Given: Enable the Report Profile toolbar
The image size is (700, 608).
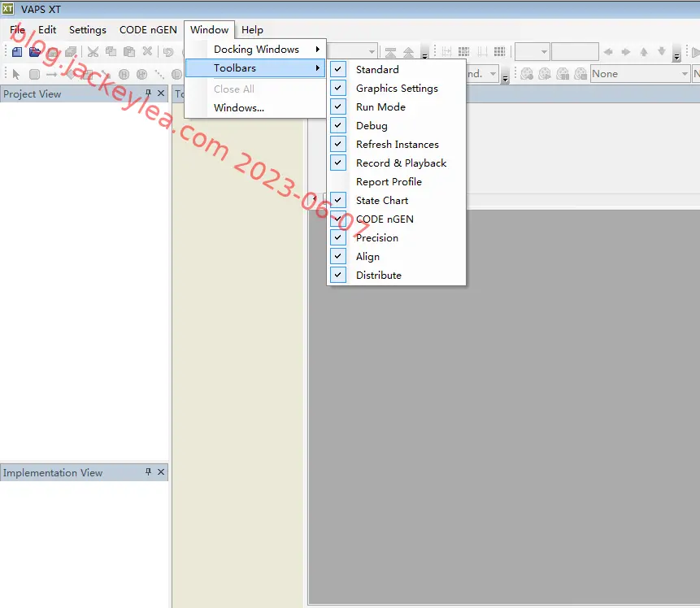Looking at the screenshot, I should [x=389, y=182].
